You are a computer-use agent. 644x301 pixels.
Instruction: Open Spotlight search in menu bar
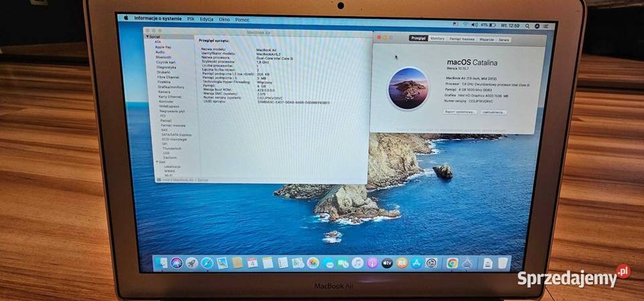[x=527, y=25]
